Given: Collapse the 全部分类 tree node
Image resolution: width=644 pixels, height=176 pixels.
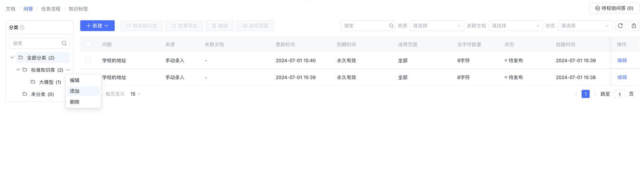Looking at the screenshot, I should tap(12, 58).
